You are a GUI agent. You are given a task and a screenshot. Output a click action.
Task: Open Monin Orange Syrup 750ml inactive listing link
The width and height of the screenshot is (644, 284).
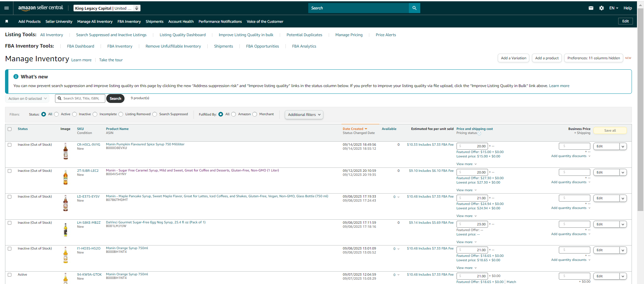pos(127,248)
